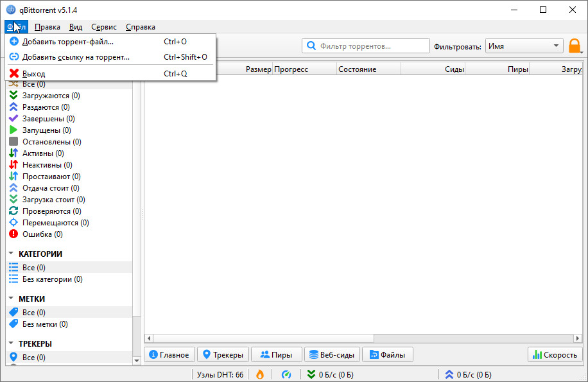Viewport: 588px width, 382px height.
Task: Click the blue plus icon for Добавить торрент-файл
Action: point(14,42)
